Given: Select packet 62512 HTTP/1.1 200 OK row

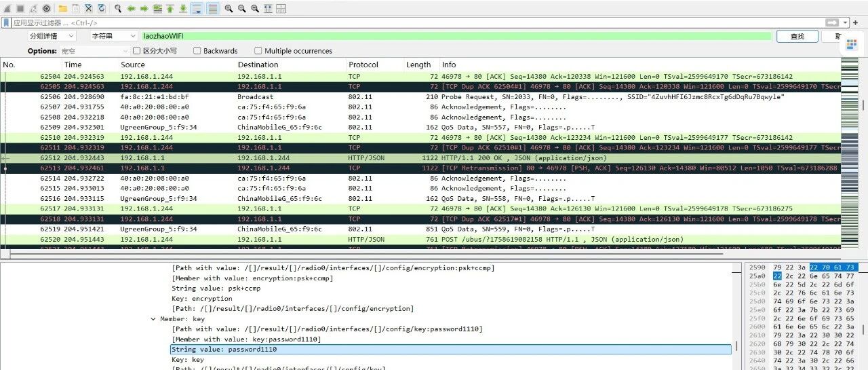Looking at the screenshot, I should click(x=420, y=158).
